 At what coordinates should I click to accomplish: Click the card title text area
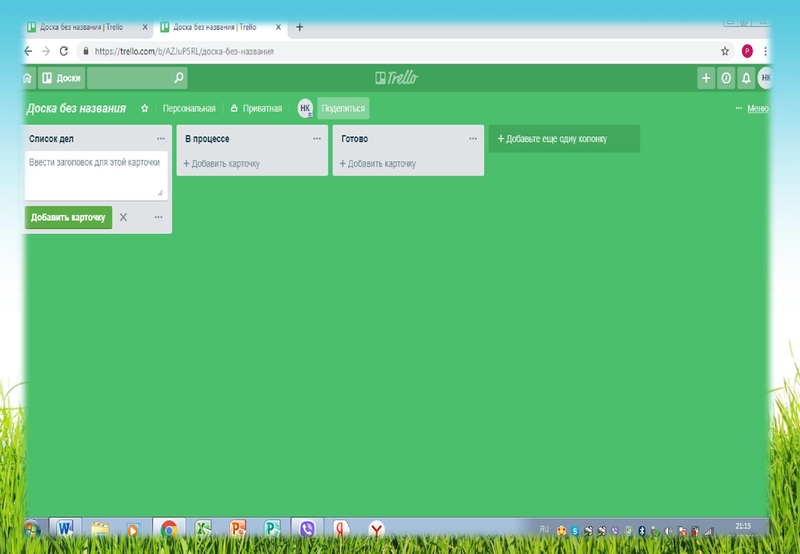tap(96, 174)
